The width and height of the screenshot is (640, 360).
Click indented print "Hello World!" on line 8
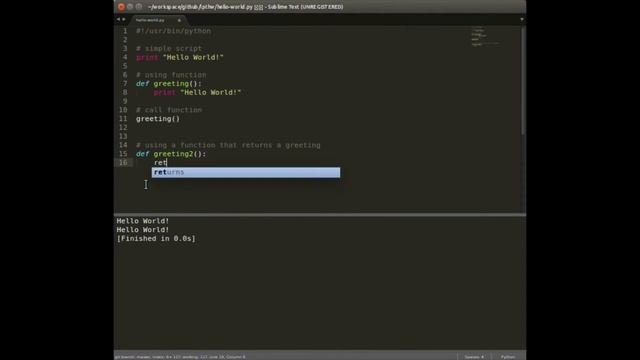tap(198, 93)
